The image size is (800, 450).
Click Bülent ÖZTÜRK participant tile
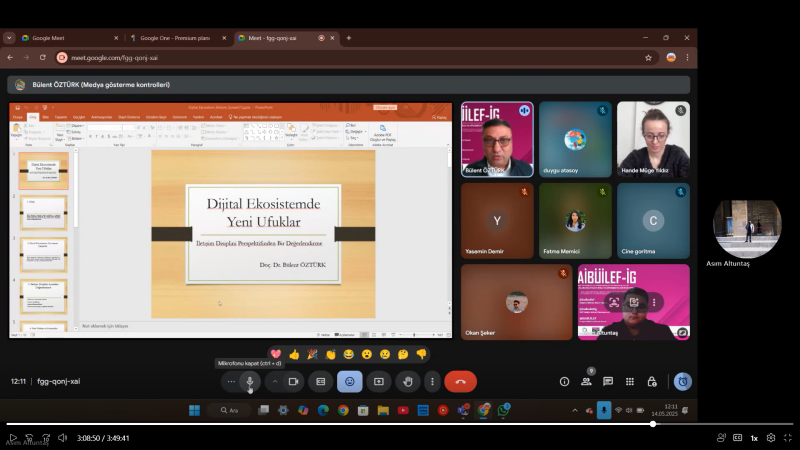tap(497, 139)
